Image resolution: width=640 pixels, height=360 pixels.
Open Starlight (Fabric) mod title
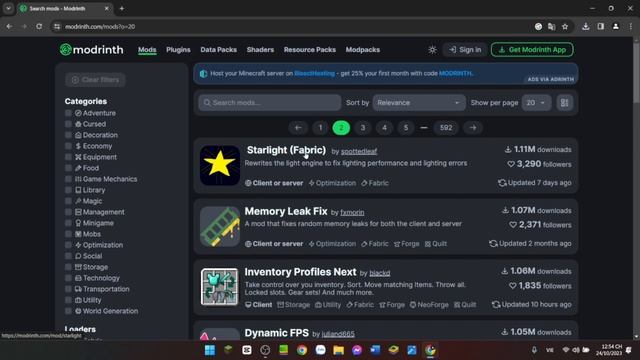[286, 150]
